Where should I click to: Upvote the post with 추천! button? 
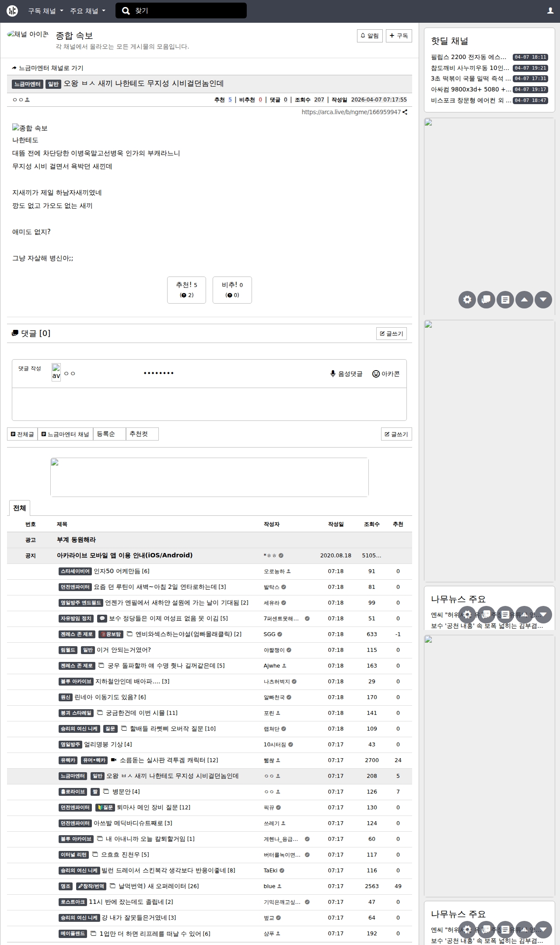[186, 290]
